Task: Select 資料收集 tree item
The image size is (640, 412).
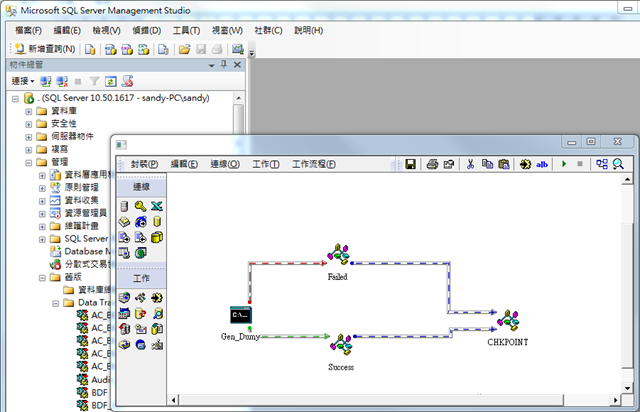Action: pos(81,200)
